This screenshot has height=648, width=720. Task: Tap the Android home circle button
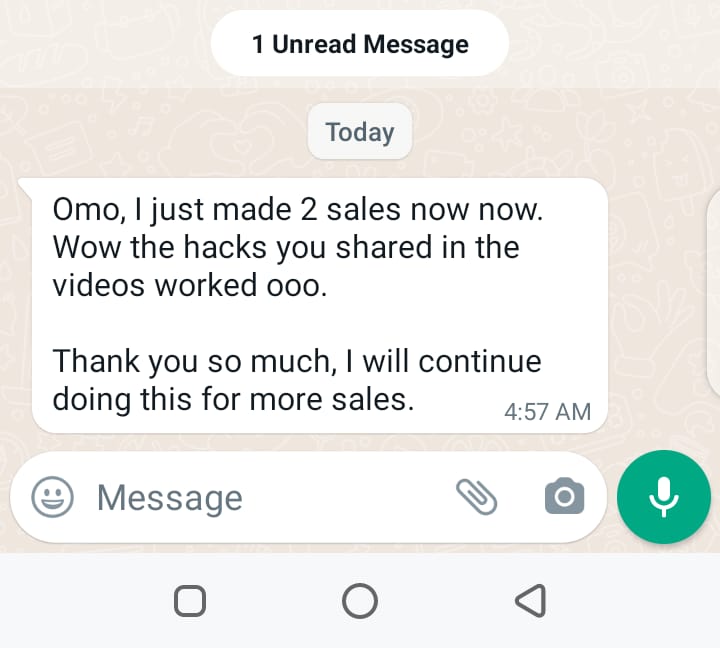coord(360,601)
